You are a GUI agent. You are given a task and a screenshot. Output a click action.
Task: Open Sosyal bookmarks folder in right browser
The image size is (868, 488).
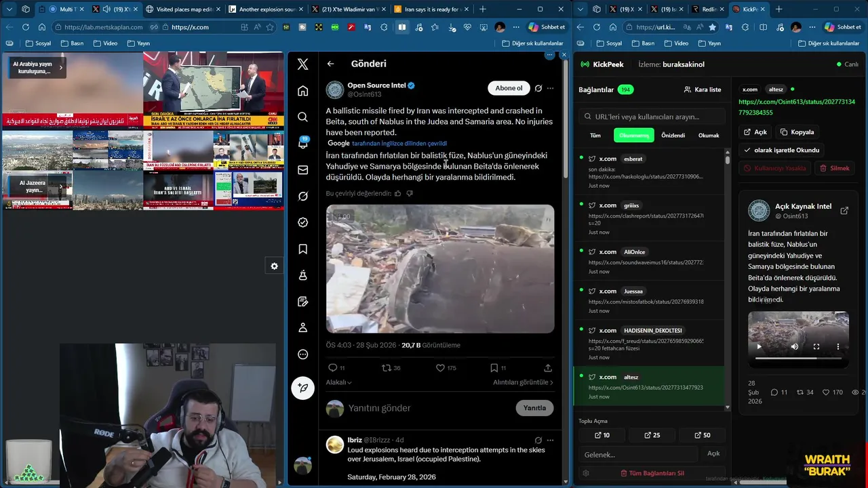click(x=608, y=43)
